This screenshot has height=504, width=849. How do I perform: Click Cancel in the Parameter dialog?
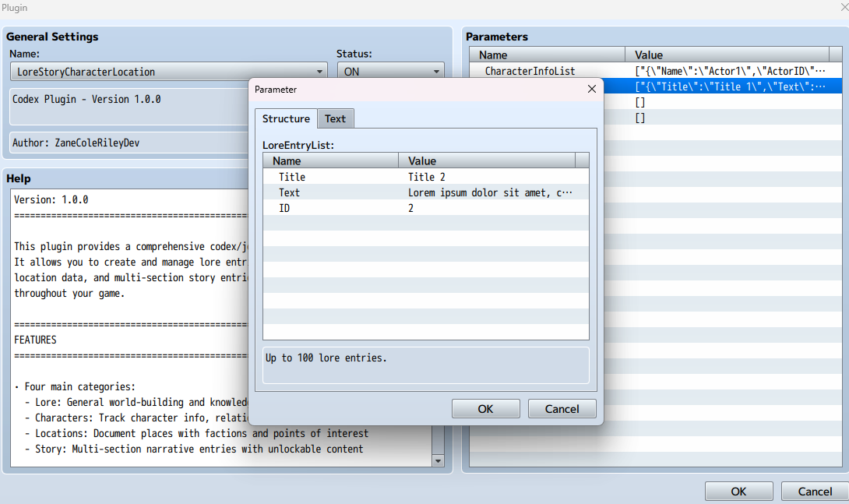[562, 409]
